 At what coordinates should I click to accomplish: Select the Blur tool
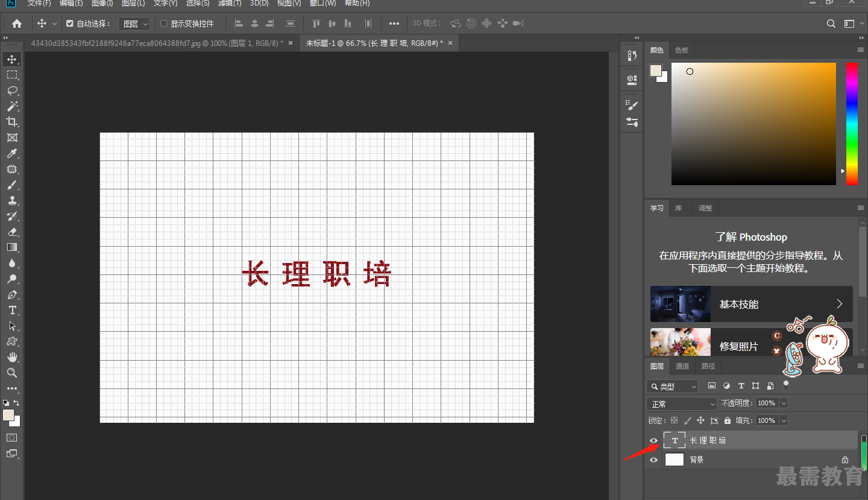(12, 263)
